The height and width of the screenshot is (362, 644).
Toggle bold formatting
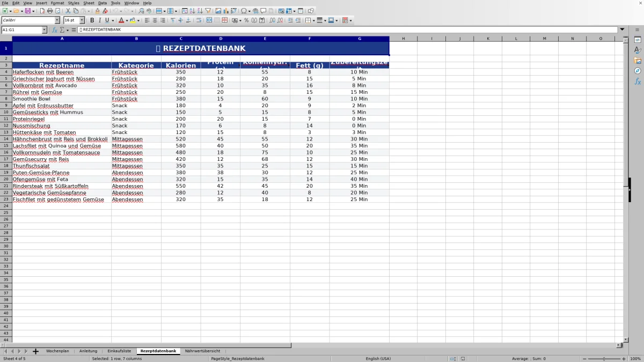(92, 20)
